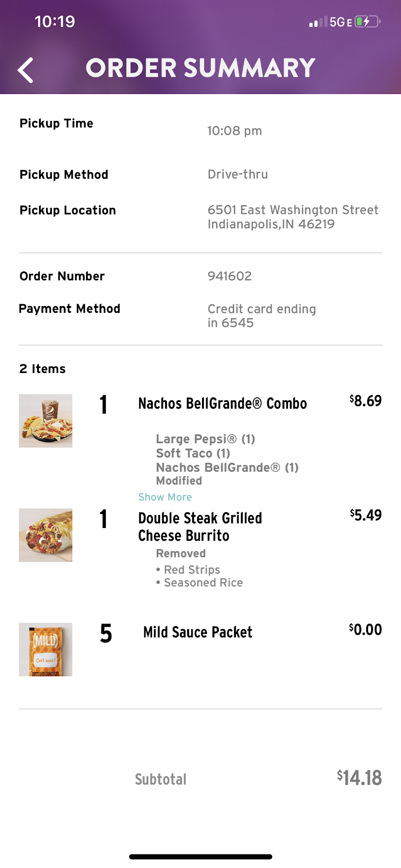
Task: Tap the status bar clock
Action: (55, 22)
